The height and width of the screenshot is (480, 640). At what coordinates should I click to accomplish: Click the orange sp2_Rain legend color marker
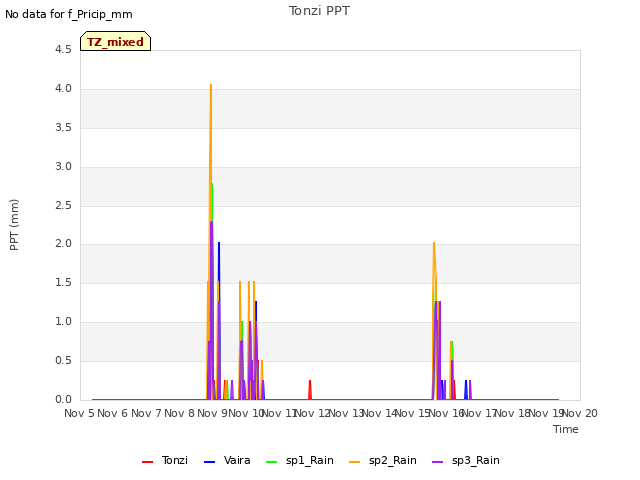(x=355, y=462)
